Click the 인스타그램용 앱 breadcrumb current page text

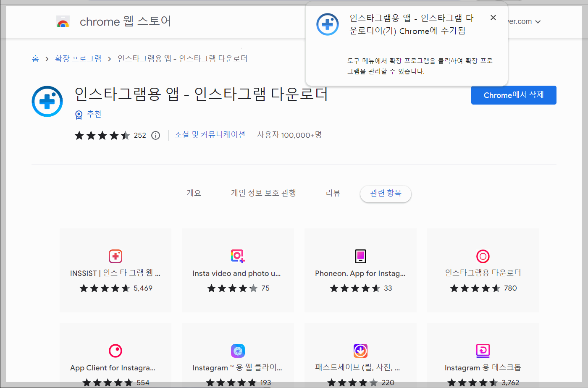(x=182, y=59)
